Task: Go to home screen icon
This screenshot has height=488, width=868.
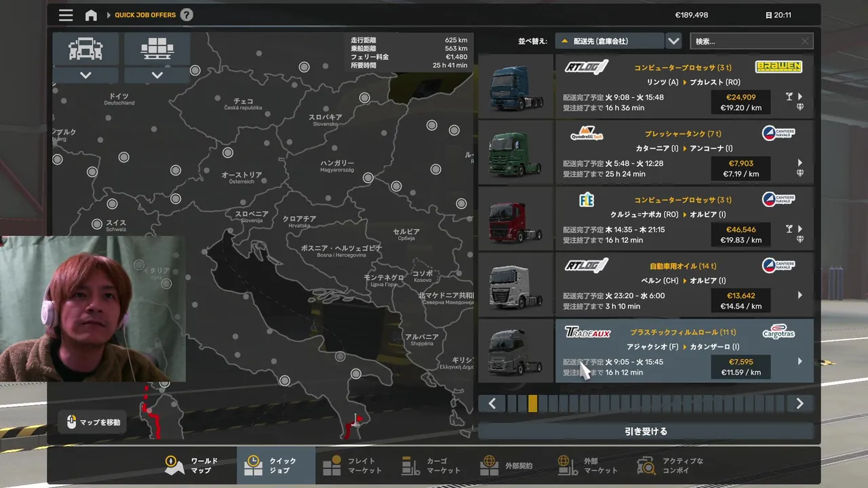Action: pos(91,15)
